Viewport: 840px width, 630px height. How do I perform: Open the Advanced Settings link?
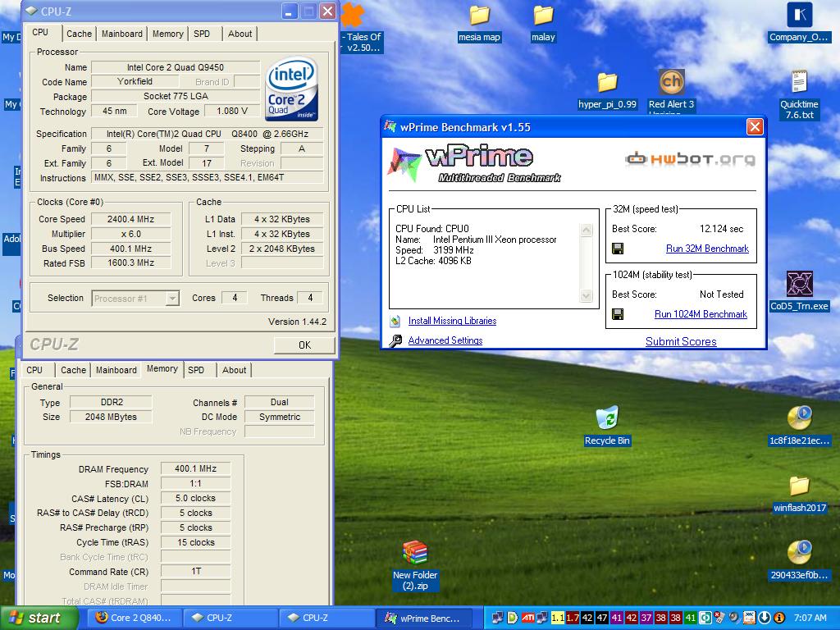pos(445,340)
